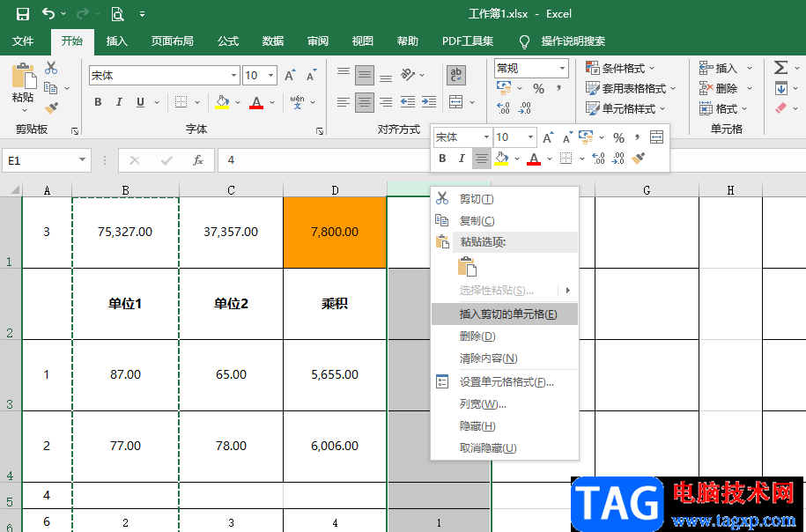This screenshot has height=532, width=806.
Task: Switch to the 页面布局 tab
Action: click(x=172, y=41)
